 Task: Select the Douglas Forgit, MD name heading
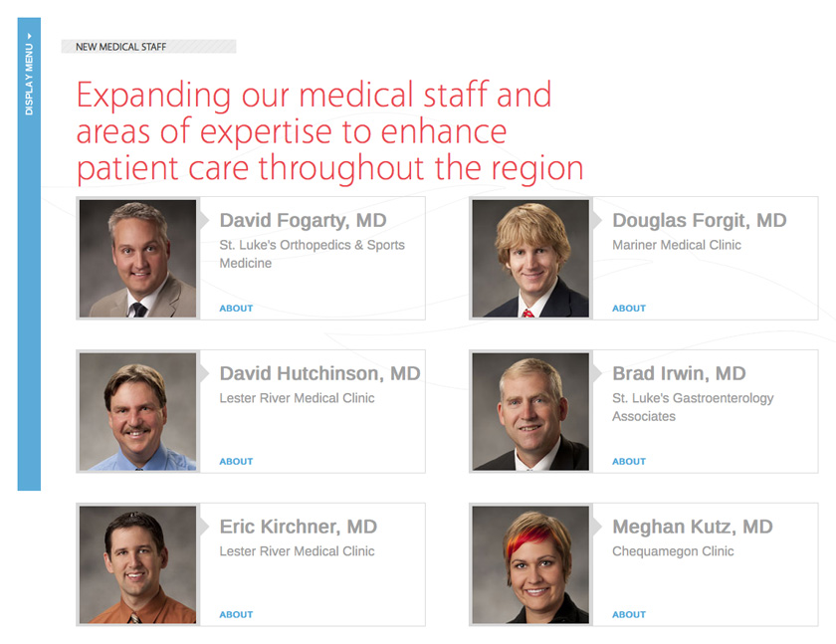(699, 220)
